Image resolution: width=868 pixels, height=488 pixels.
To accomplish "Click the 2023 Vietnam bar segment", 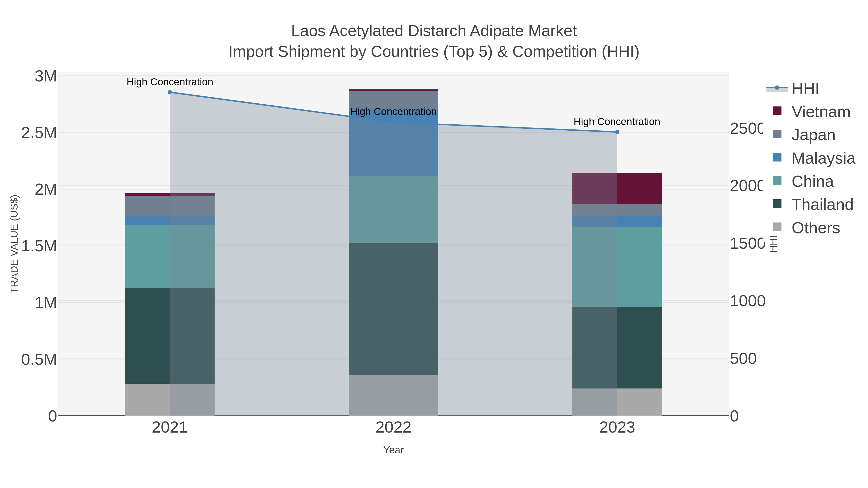I will pos(617,189).
